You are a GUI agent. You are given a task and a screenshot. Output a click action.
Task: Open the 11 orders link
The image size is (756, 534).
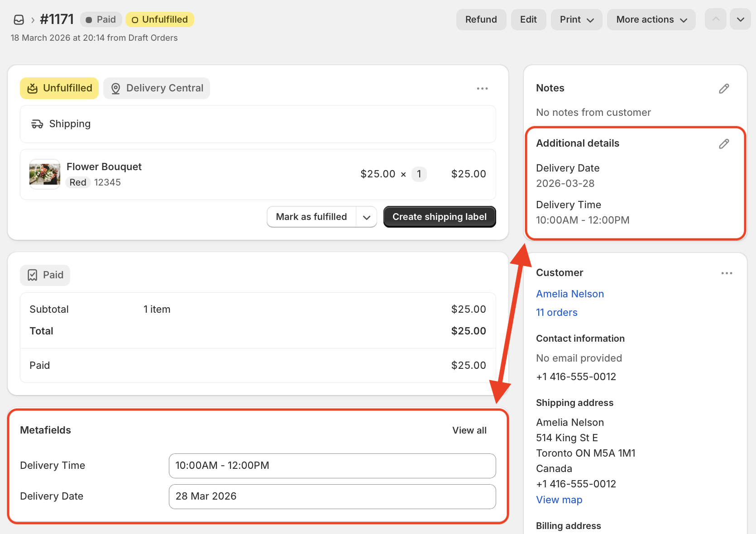[557, 312]
